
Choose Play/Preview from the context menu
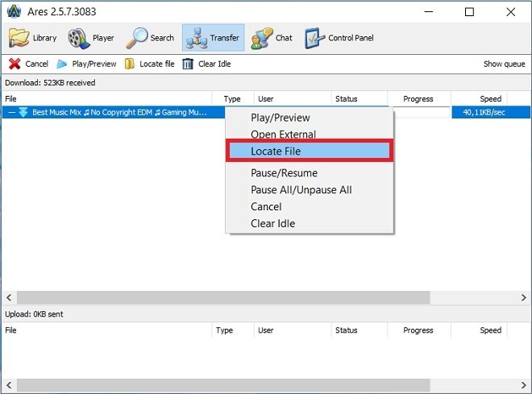[x=281, y=118]
